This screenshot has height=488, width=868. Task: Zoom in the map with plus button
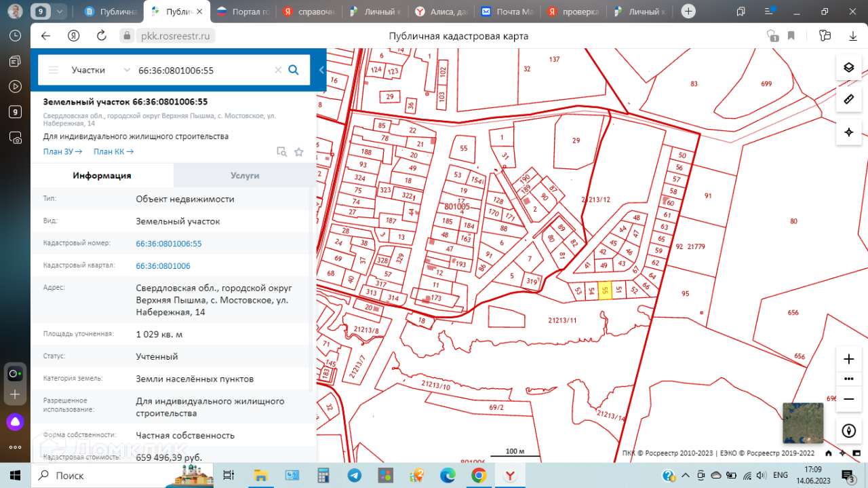(848, 359)
